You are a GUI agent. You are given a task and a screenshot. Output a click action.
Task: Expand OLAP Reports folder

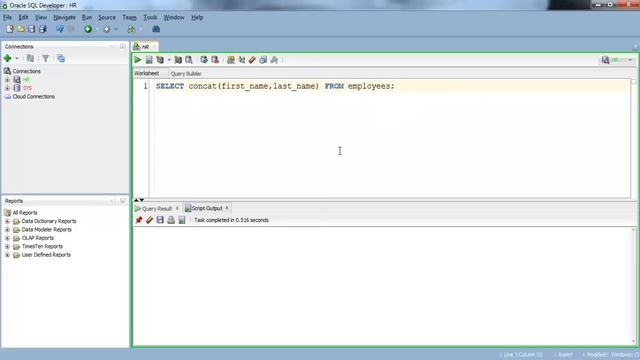7,238
